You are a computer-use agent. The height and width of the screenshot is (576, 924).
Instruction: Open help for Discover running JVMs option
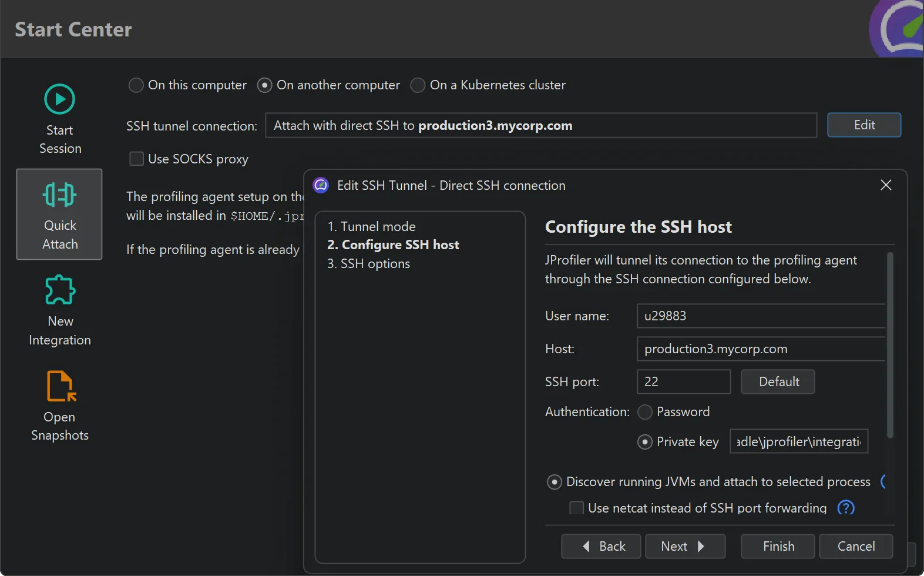883,482
